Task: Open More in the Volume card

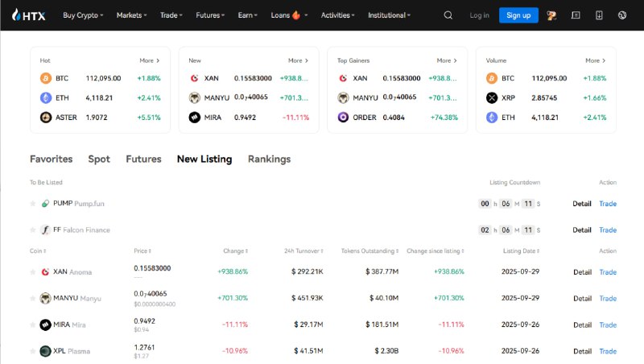Action: (x=596, y=60)
